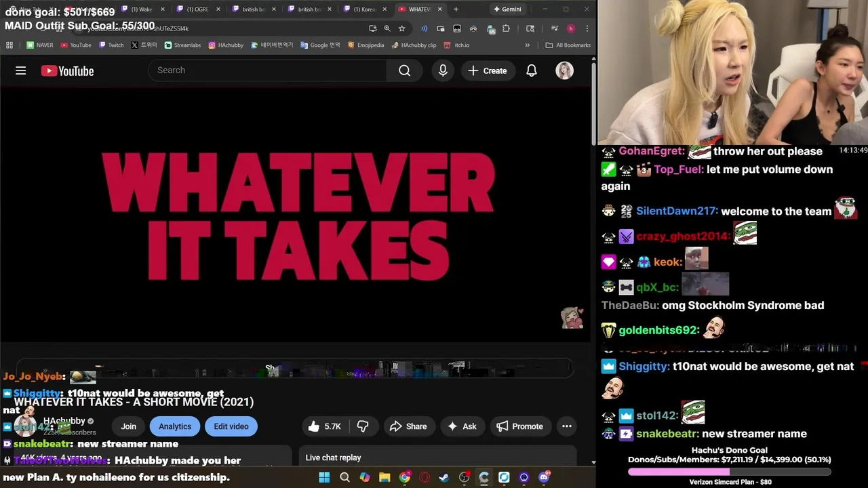The image size is (868, 488).
Task: Open a new browser tab
Action: (x=456, y=9)
